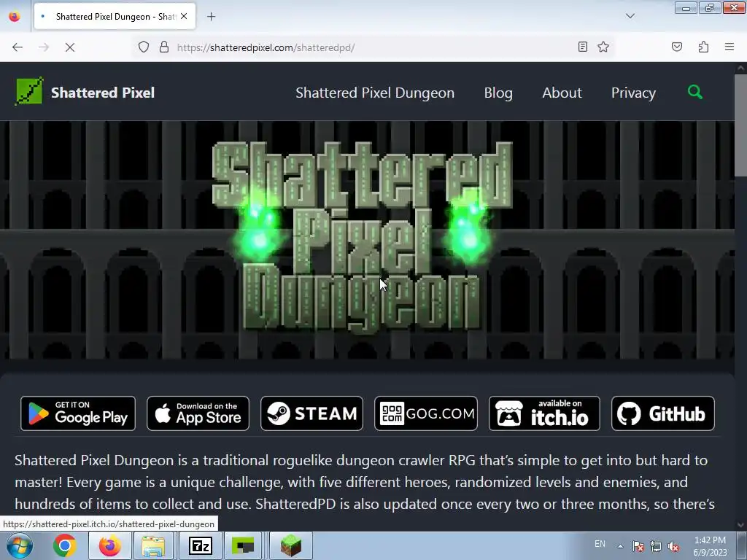Image resolution: width=747 pixels, height=560 pixels.
Task: Open the Extensions puzzle piece icon
Action: [703, 47]
